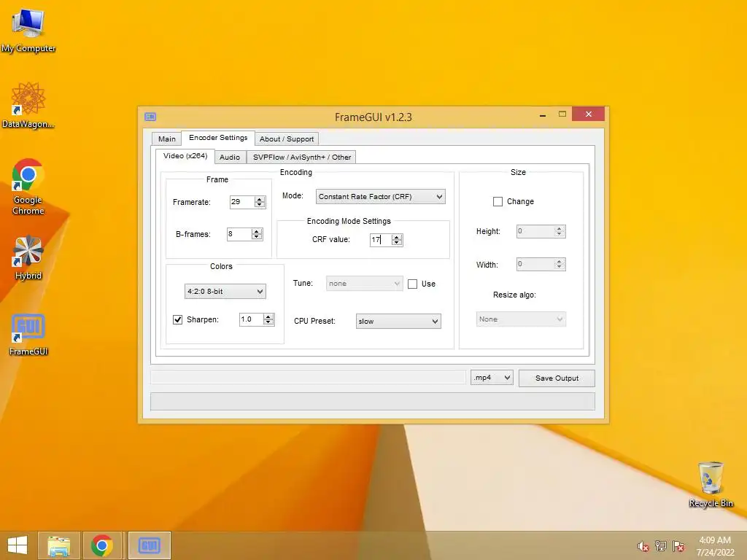Increase the Sharpen amount
Viewport: 747px width, 560px height.
[x=268, y=316]
